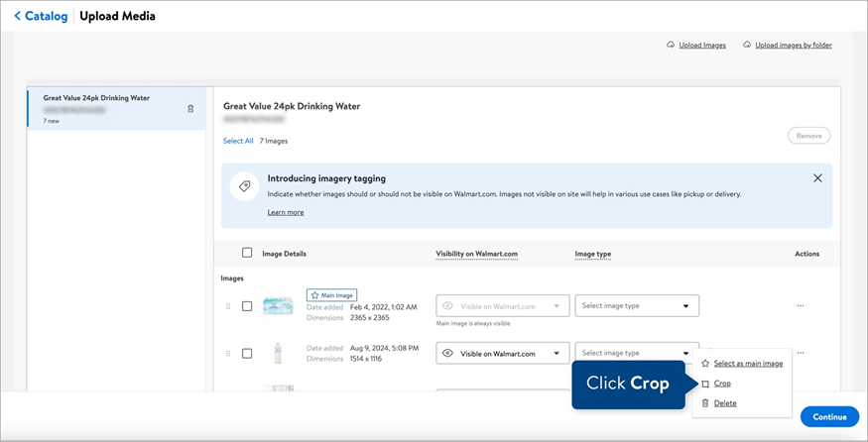The height and width of the screenshot is (442, 868).
Task: Choose Crop from the actions menu
Action: [722, 384]
